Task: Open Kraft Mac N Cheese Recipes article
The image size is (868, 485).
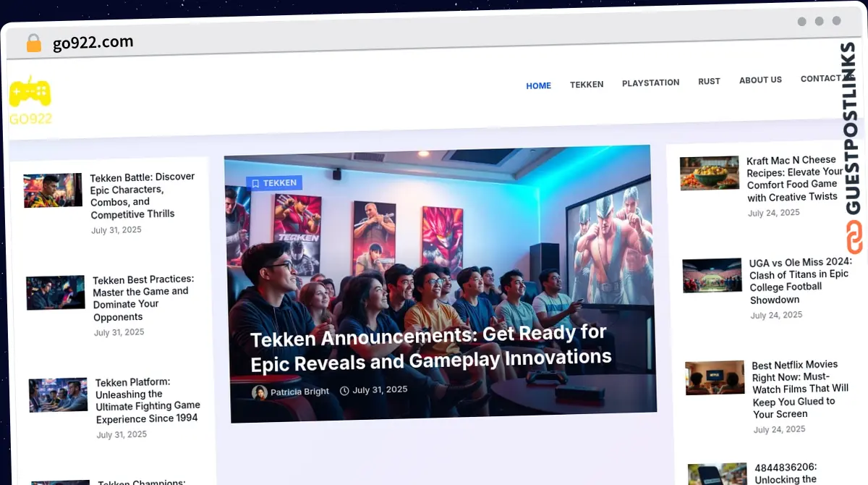Action: (794, 178)
